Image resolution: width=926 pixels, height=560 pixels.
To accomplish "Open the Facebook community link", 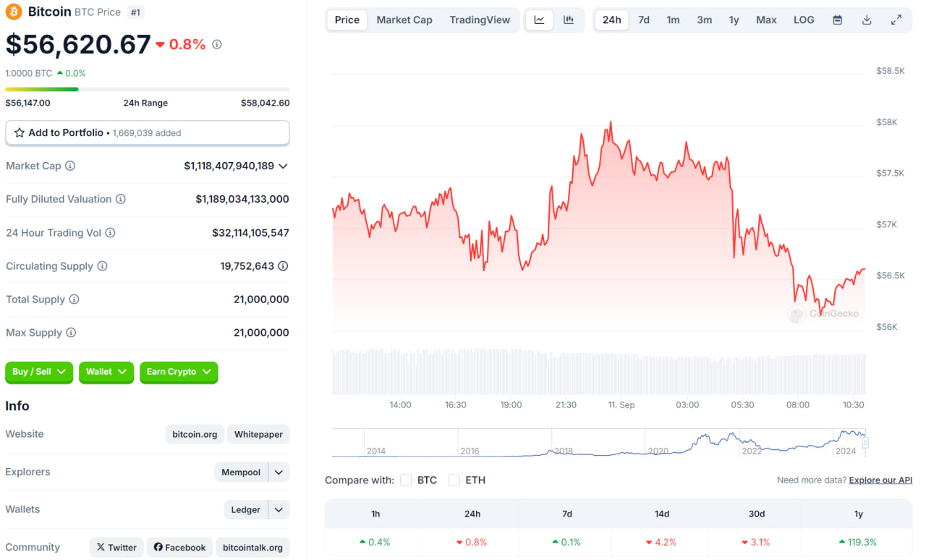I will point(179,548).
